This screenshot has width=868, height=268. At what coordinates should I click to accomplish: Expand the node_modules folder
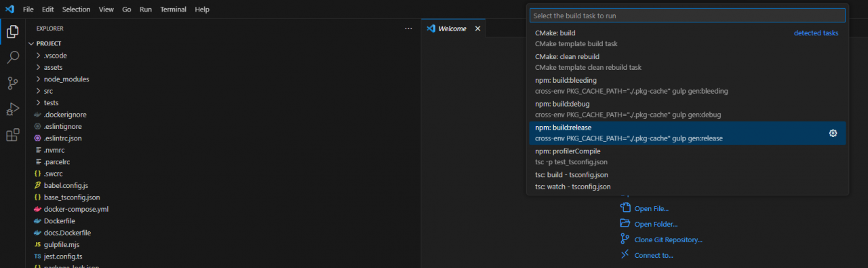click(x=223, y=79)
